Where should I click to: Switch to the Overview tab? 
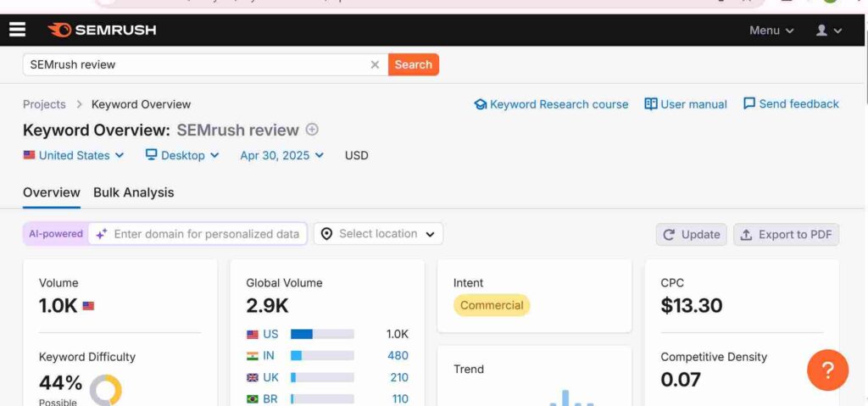[52, 192]
